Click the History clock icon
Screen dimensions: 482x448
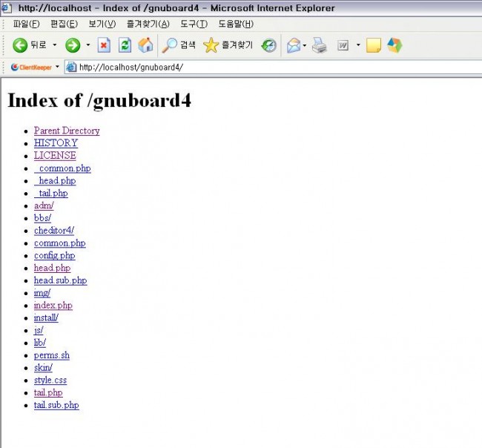coord(268,45)
